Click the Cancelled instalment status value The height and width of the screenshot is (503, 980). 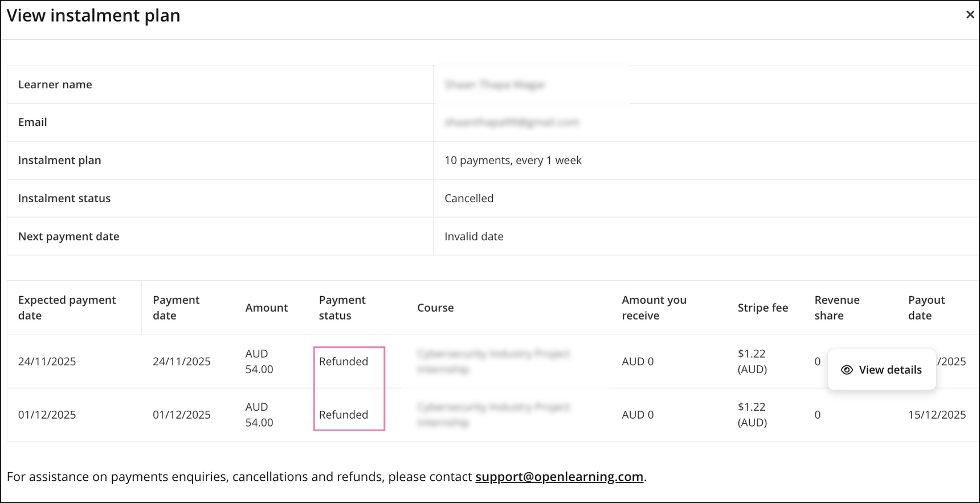(469, 198)
